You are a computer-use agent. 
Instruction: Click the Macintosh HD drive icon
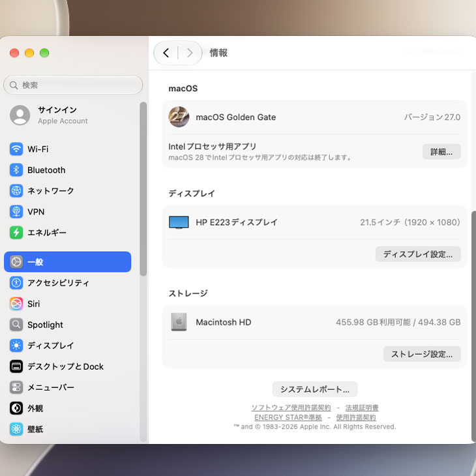coord(179,321)
